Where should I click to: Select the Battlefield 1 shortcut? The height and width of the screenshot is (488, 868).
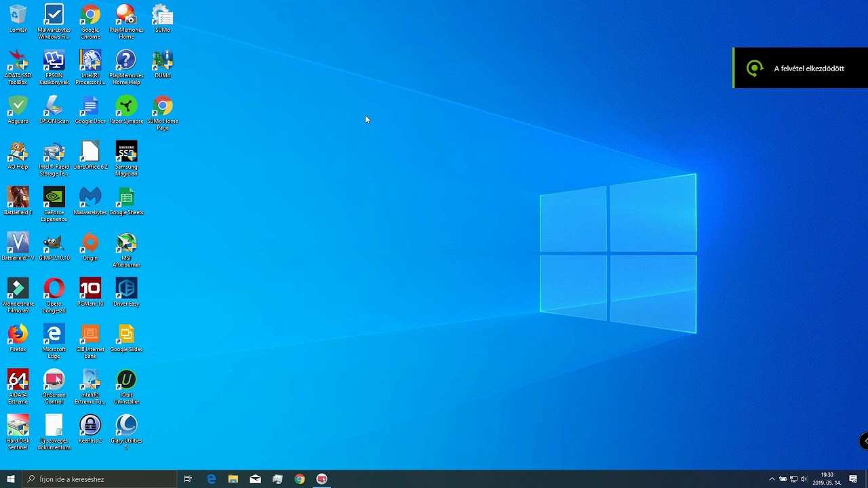[x=18, y=201]
